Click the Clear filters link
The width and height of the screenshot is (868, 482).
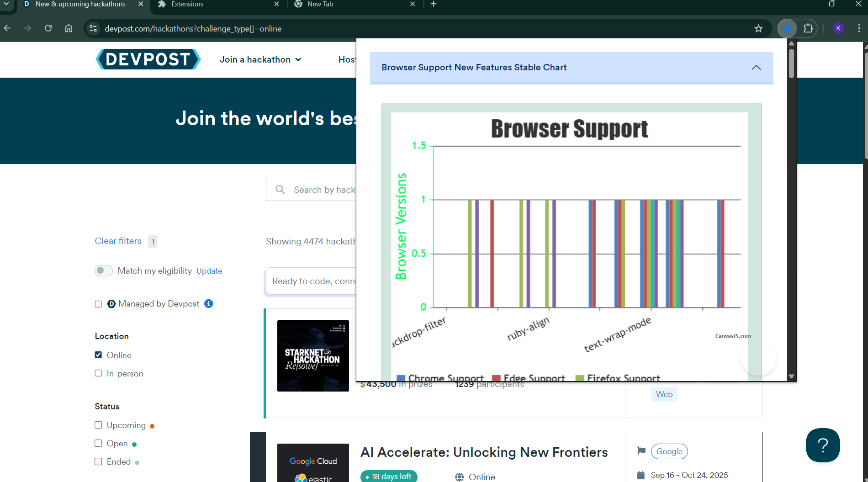[118, 241]
